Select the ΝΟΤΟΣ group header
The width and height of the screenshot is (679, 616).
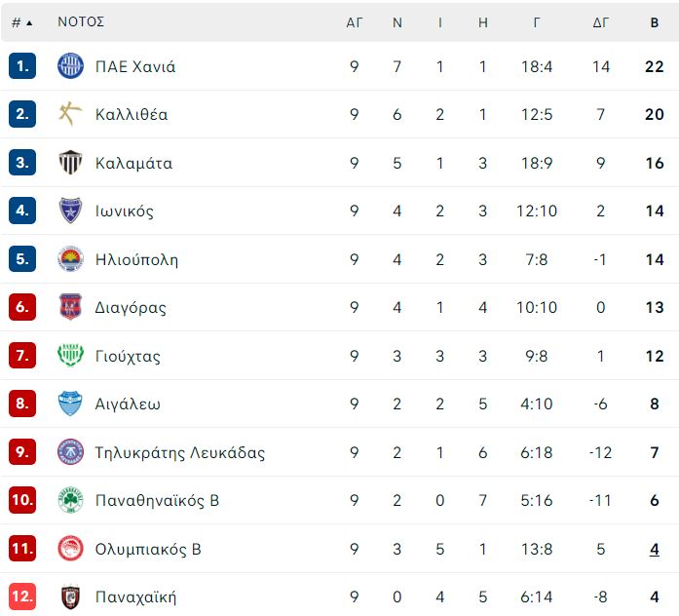pyautogui.click(x=81, y=21)
